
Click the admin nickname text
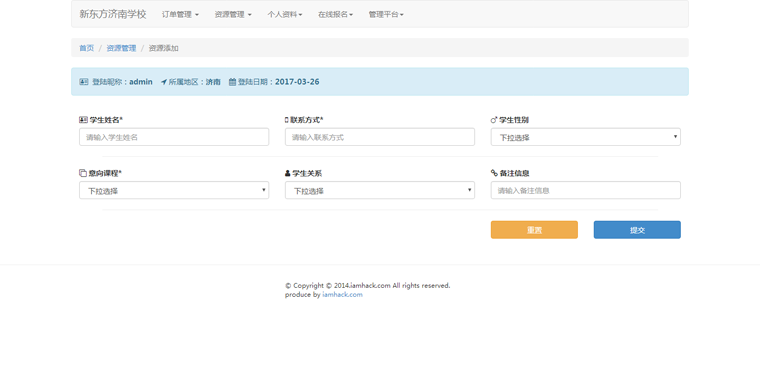click(141, 82)
